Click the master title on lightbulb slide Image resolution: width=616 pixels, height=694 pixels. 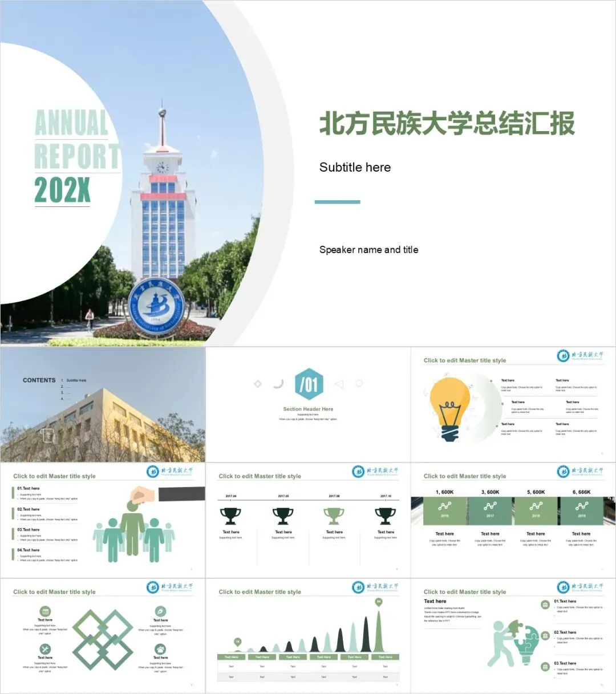[x=465, y=360]
